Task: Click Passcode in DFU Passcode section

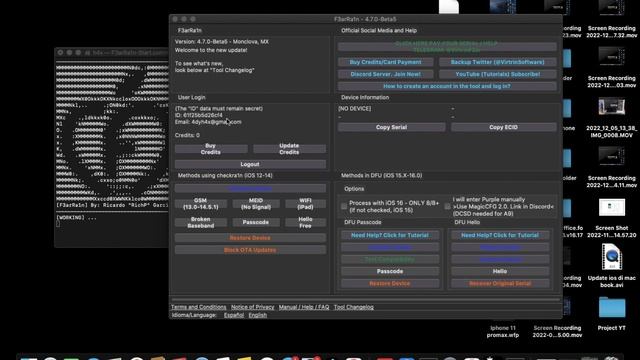Action: pos(390,271)
